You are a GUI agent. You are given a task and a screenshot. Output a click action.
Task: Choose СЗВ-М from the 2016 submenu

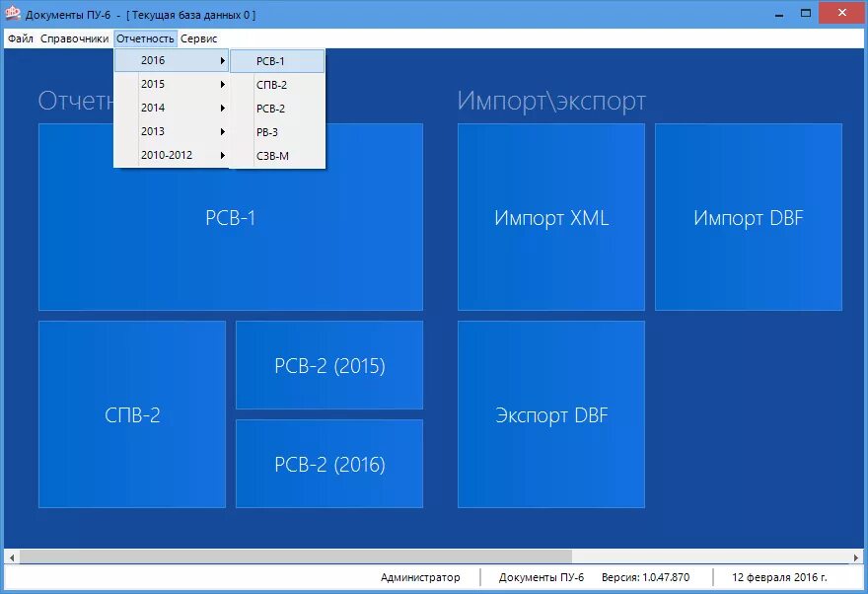(277, 156)
